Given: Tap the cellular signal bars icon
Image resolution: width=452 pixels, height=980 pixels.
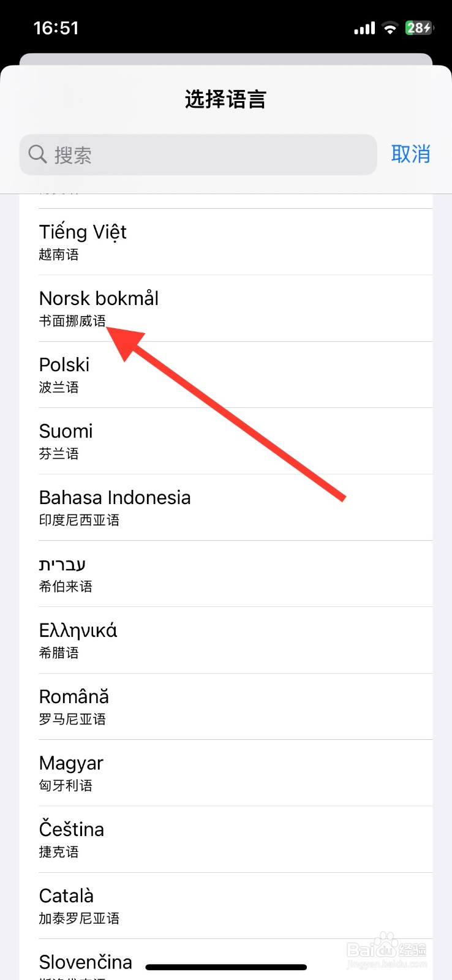Looking at the screenshot, I should click(x=364, y=28).
